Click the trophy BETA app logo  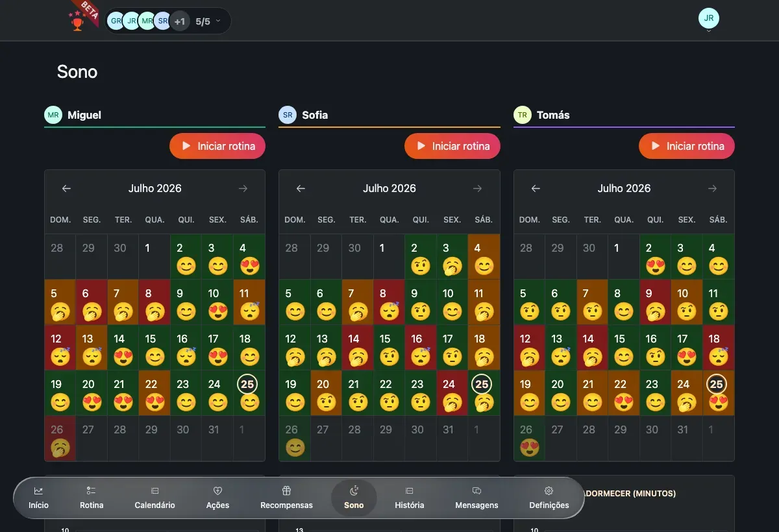point(82,16)
